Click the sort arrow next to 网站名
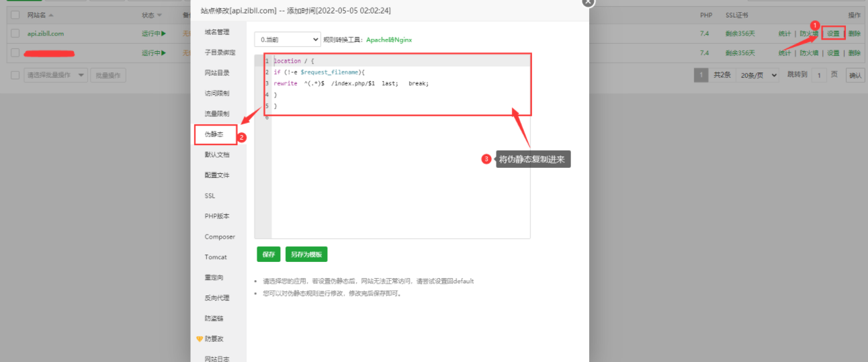 coord(52,15)
